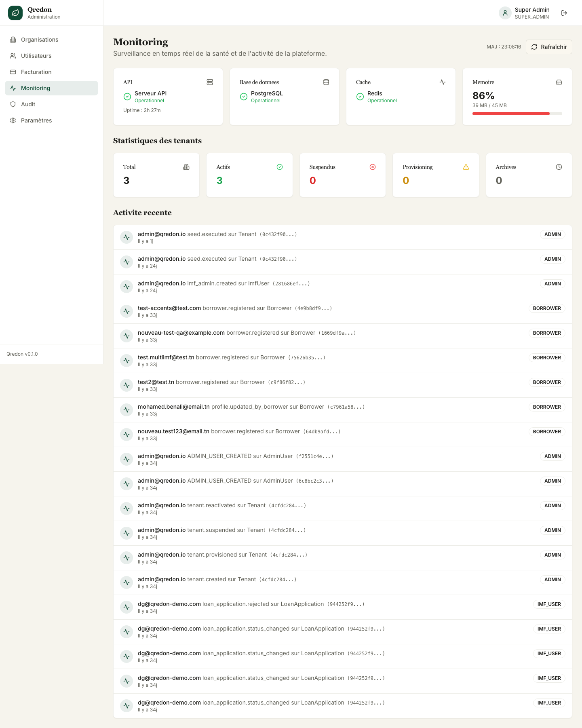This screenshot has height=728, width=582.
Task: Click the warning triangle on Provisioning card
Action: tap(466, 167)
